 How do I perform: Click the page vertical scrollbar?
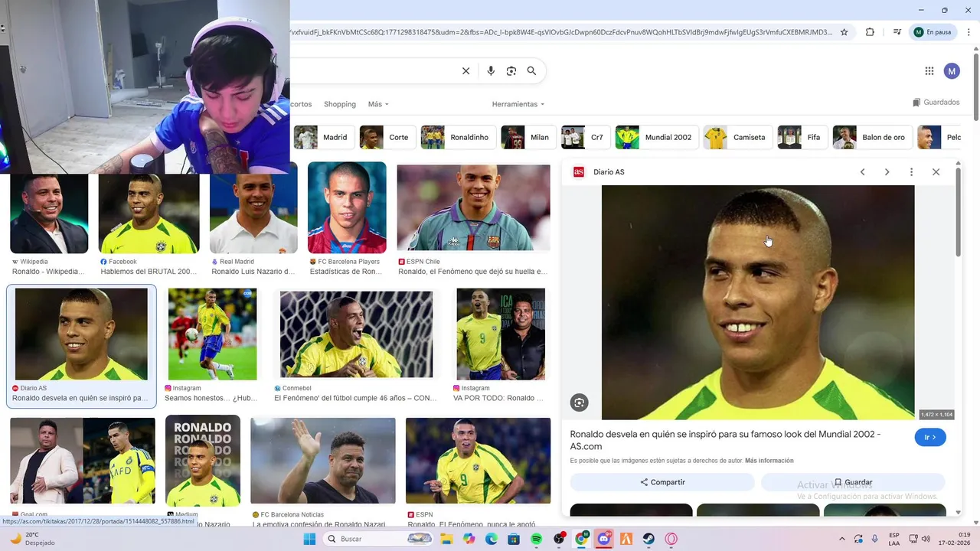(x=975, y=86)
